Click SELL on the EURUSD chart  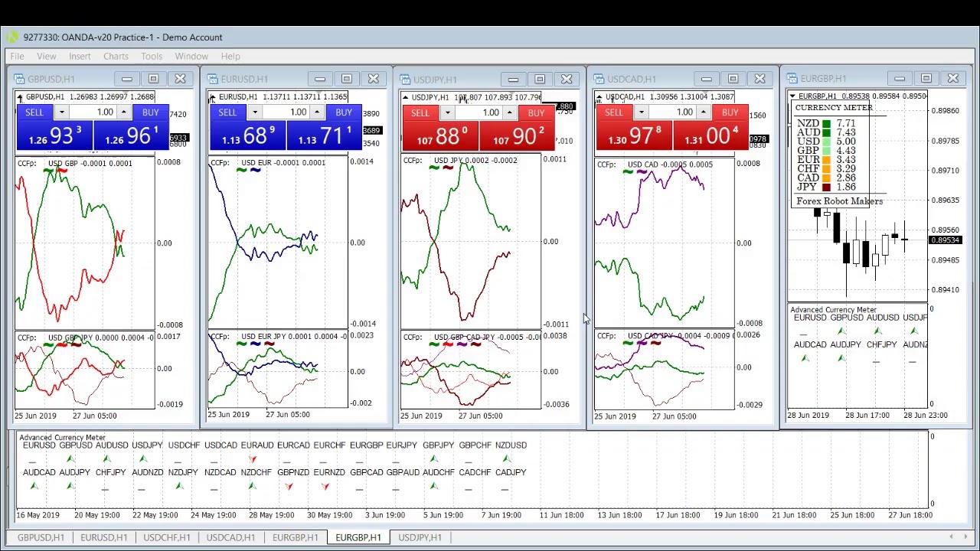pyautogui.click(x=227, y=112)
